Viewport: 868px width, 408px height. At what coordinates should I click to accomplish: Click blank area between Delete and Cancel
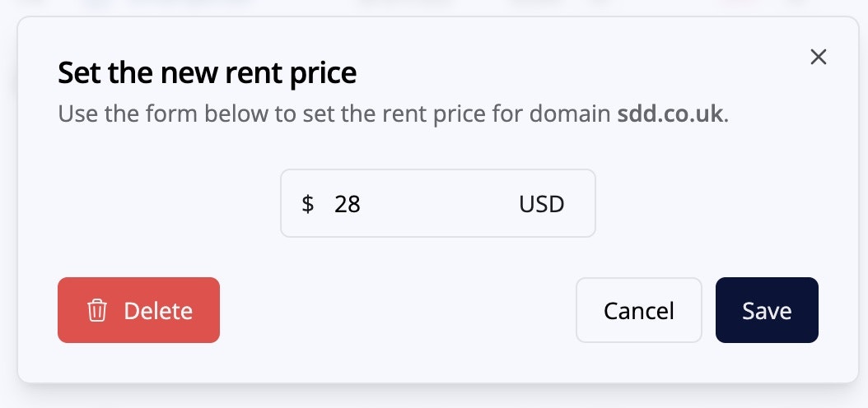pos(395,310)
